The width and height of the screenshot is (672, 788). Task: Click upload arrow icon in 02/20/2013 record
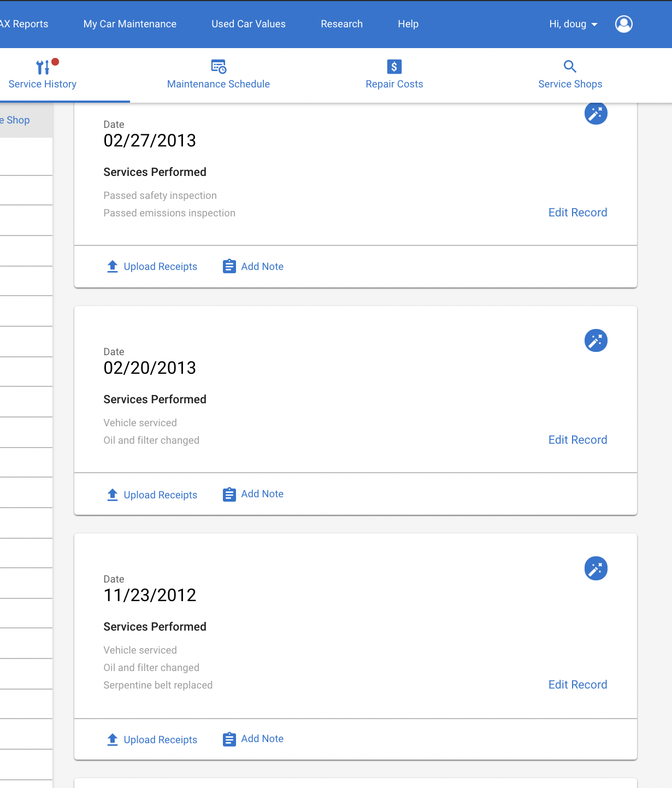coord(113,495)
